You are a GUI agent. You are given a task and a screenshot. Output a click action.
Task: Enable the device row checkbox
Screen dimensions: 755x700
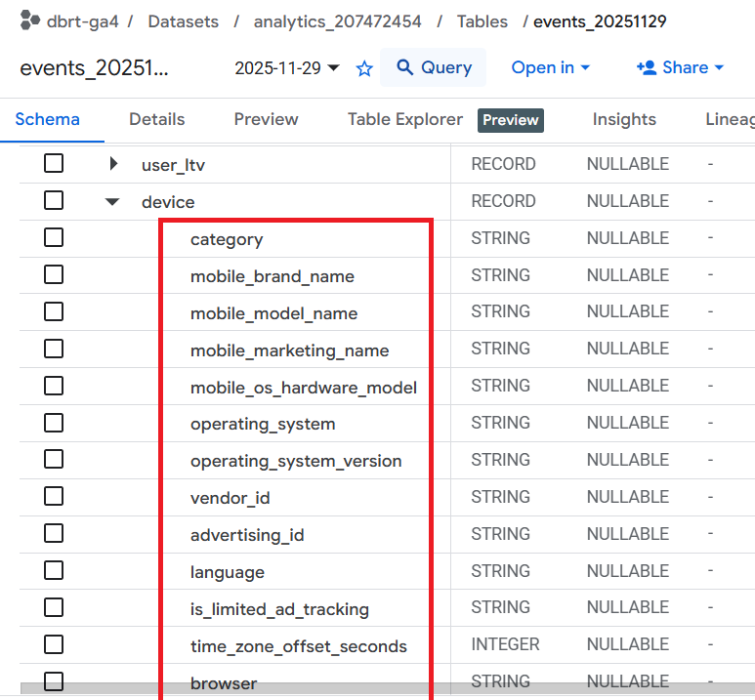point(54,201)
